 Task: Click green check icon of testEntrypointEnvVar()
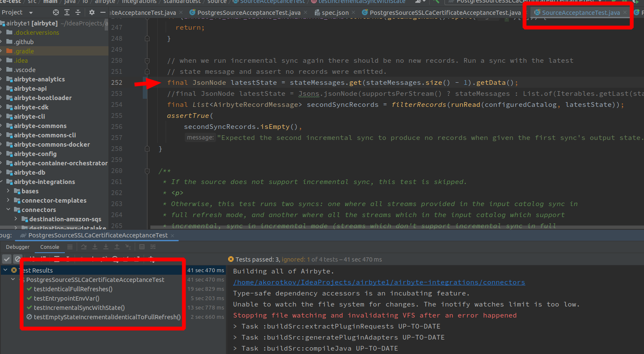pyautogui.click(x=29, y=298)
